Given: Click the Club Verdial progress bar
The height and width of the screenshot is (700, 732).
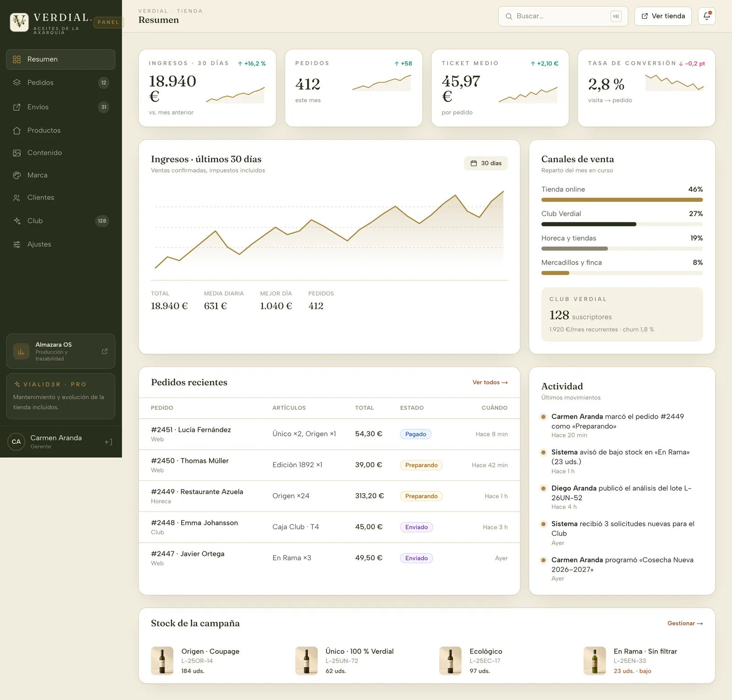Looking at the screenshot, I should [x=622, y=224].
